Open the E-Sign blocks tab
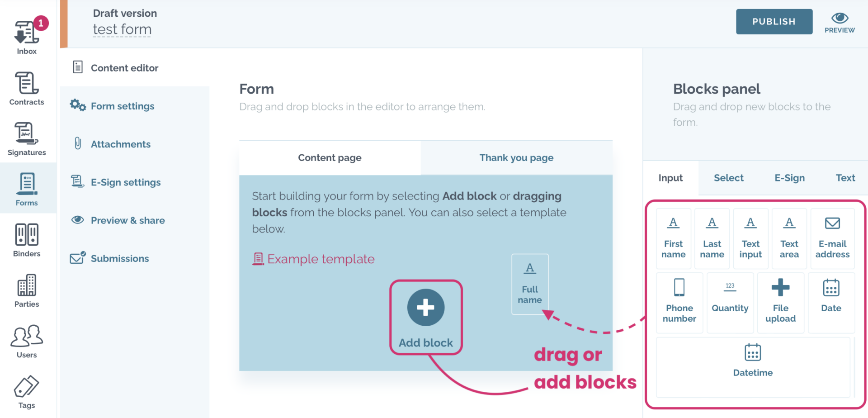This screenshot has height=418, width=868. click(789, 178)
